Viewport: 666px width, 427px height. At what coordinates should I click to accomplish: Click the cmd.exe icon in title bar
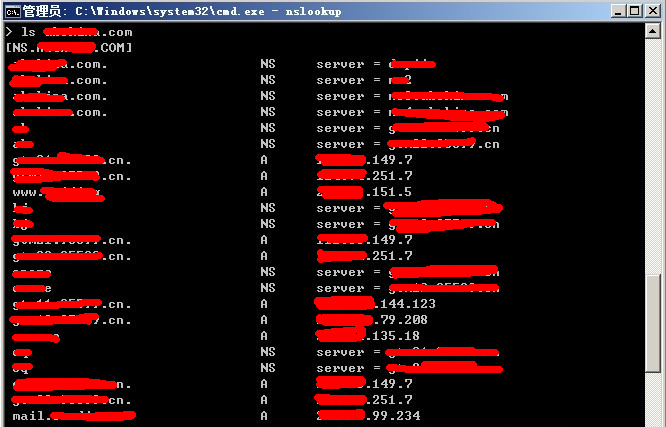pos(11,11)
